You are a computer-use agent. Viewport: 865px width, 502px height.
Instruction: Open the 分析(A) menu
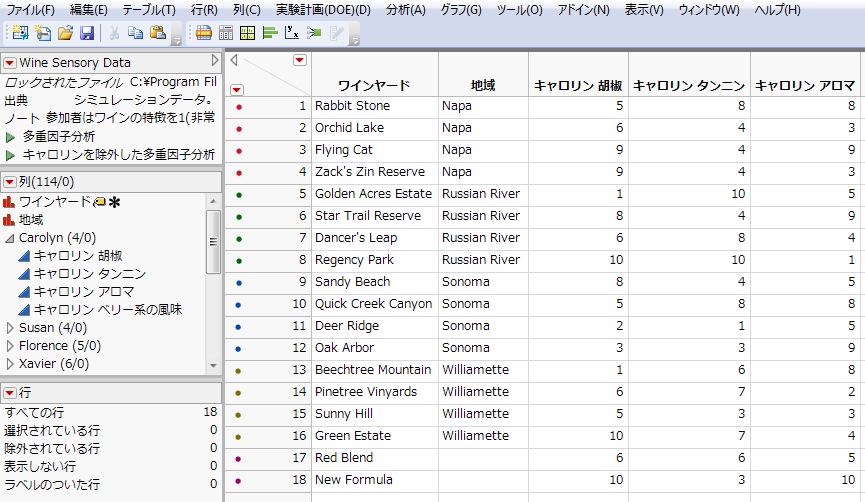pos(405,10)
